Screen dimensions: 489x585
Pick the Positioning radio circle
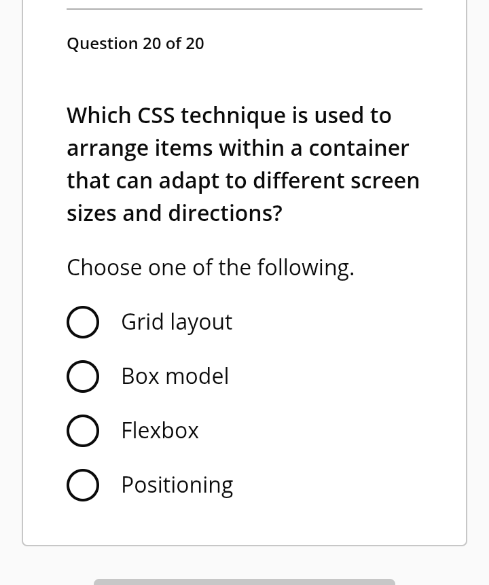83,485
